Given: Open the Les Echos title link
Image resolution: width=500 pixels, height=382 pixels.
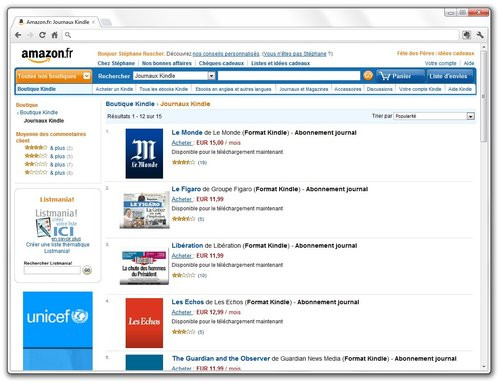Looking at the screenshot, I should [188, 302].
